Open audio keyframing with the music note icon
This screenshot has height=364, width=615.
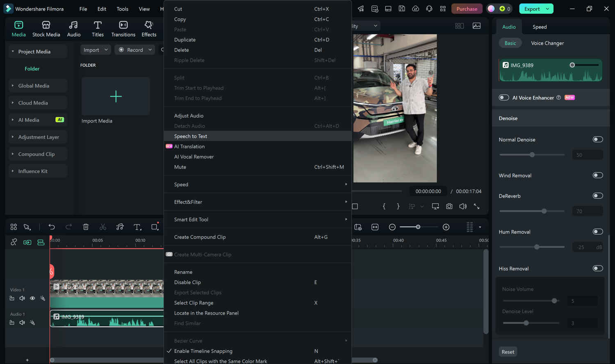coord(120,227)
